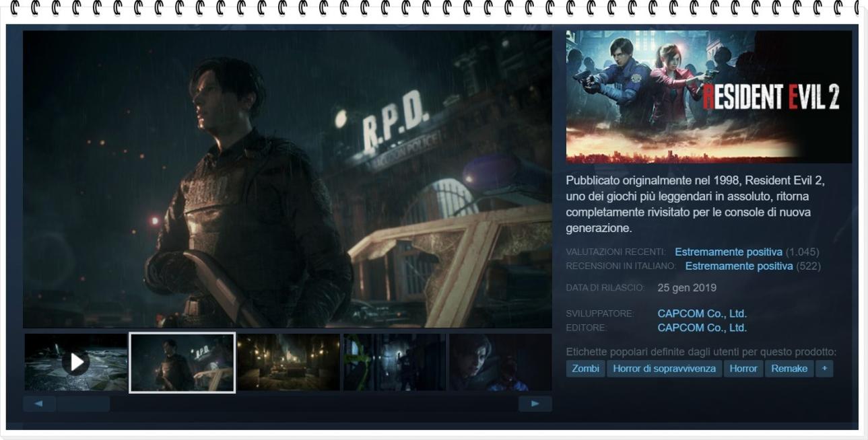Open the third thumbnail showing a lit room
868x440 pixels.
tap(288, 363)
